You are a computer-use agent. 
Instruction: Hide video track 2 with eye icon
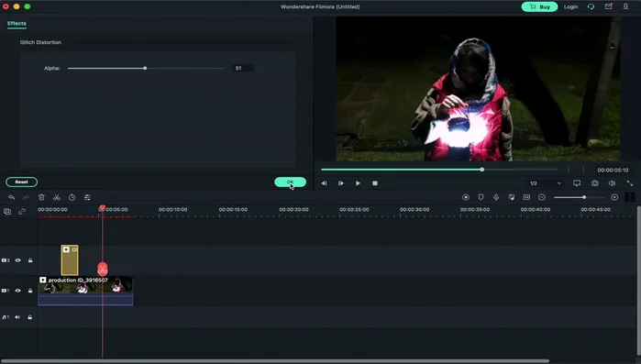[x=18, y=260]
